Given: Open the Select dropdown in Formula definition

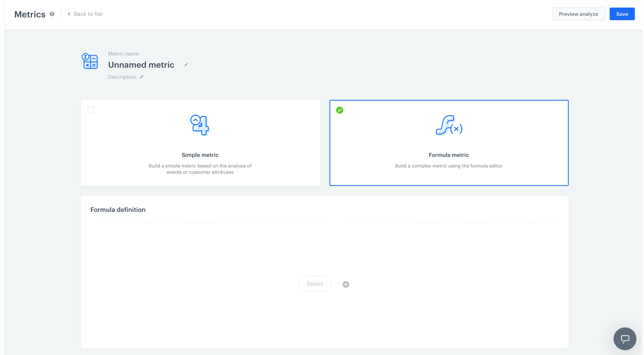Looking at the screenshot, I should tap(315, 284).
